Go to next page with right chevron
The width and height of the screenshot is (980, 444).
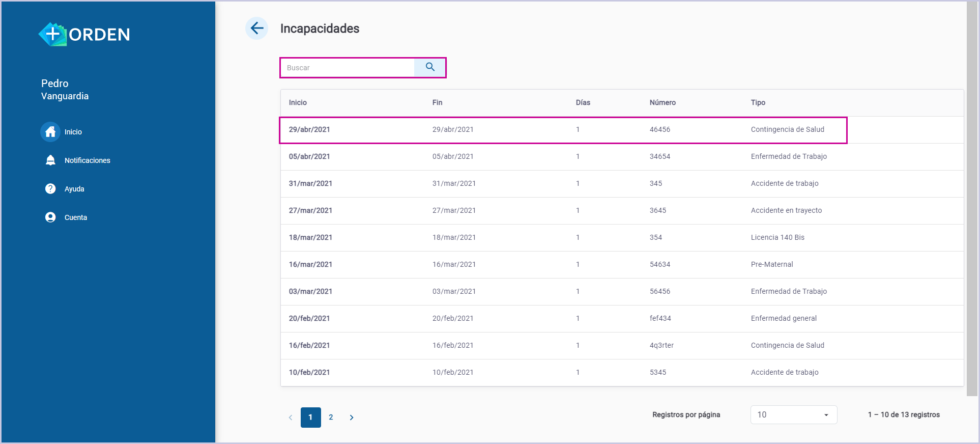click(x=351, y=418)
